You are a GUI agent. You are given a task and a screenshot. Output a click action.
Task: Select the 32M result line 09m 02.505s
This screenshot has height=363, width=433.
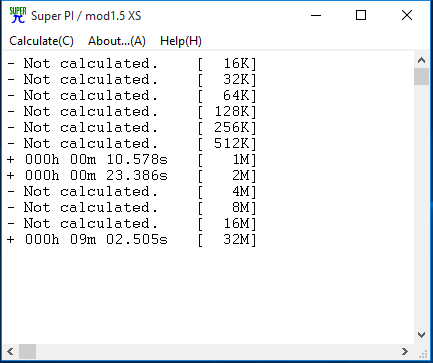132,240
